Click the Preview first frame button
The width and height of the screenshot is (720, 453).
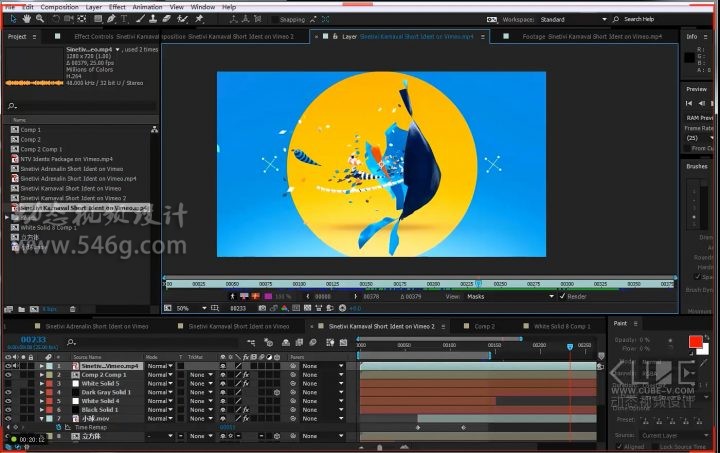click(x=688, y=103)
